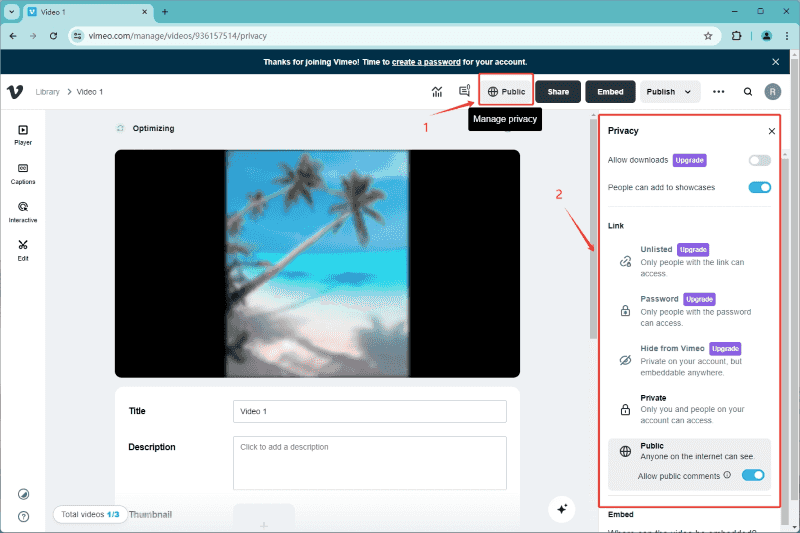Open the Player sidebar tool
The width and height of the screenshot is (800, 533).
pos(23,135)
